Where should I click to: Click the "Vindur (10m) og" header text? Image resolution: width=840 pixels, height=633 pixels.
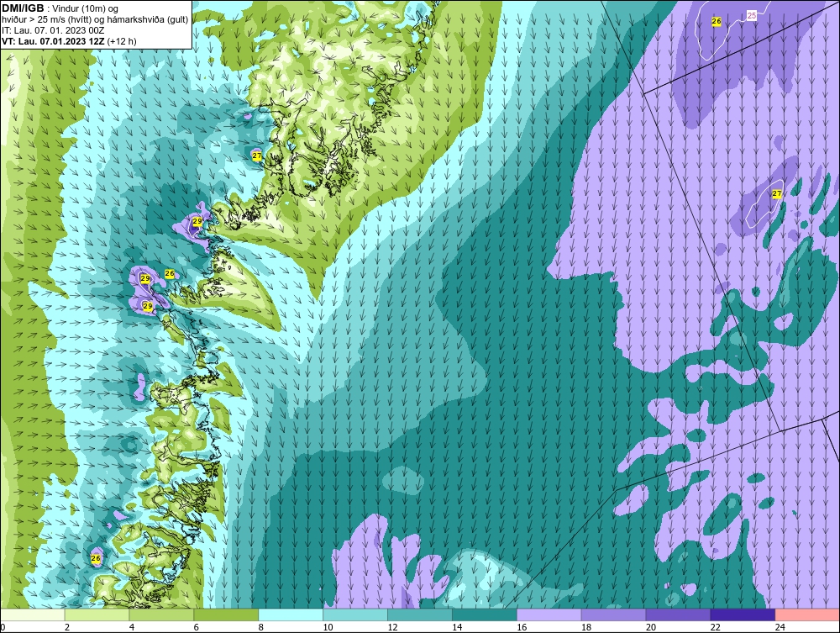click(87, 8)
